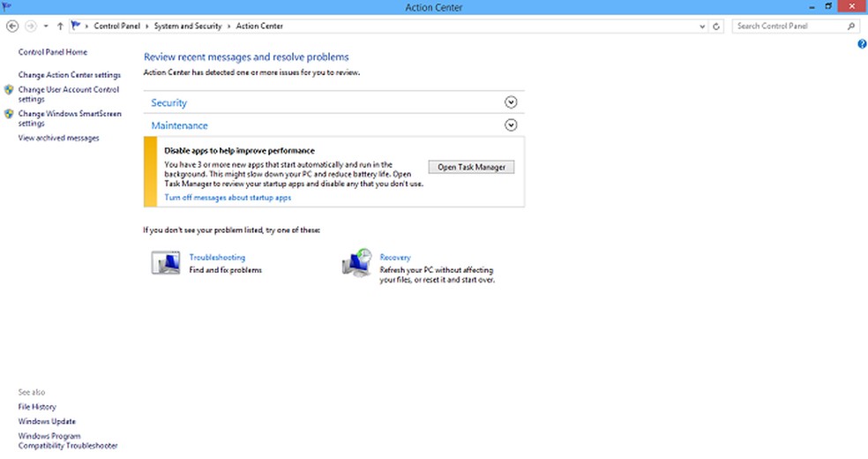Turn off messages about startup apps

(x=228, y=198)
